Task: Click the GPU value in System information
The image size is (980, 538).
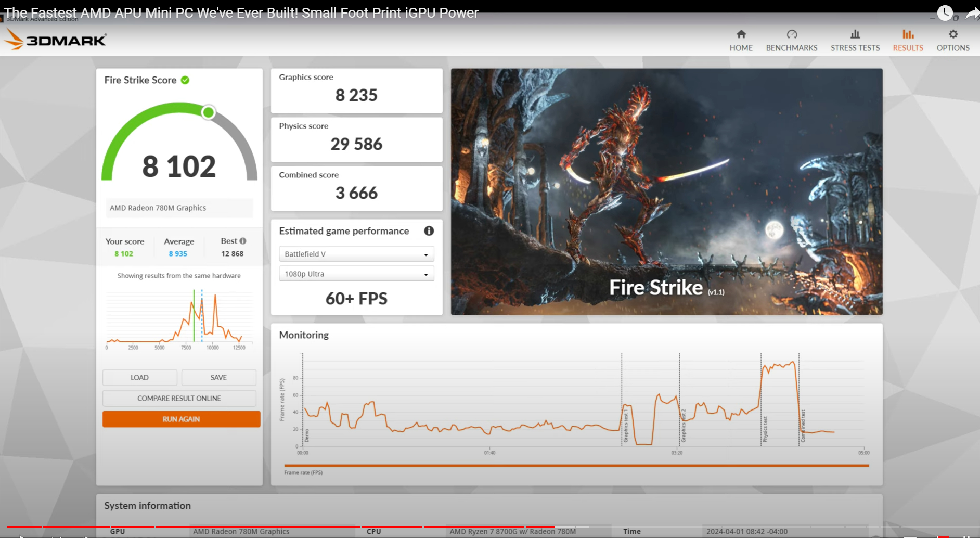Action: click(x=241, y=532)
